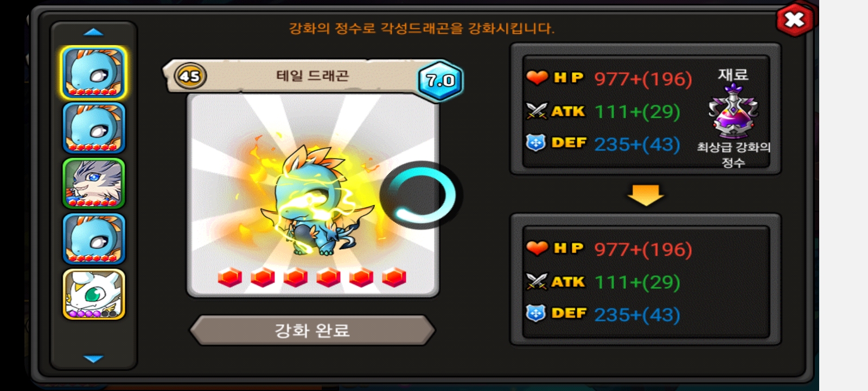Click the orange down arrow between stat panels
The height and width of the screenshot is (391, 868).
click(x=646, y=195)
